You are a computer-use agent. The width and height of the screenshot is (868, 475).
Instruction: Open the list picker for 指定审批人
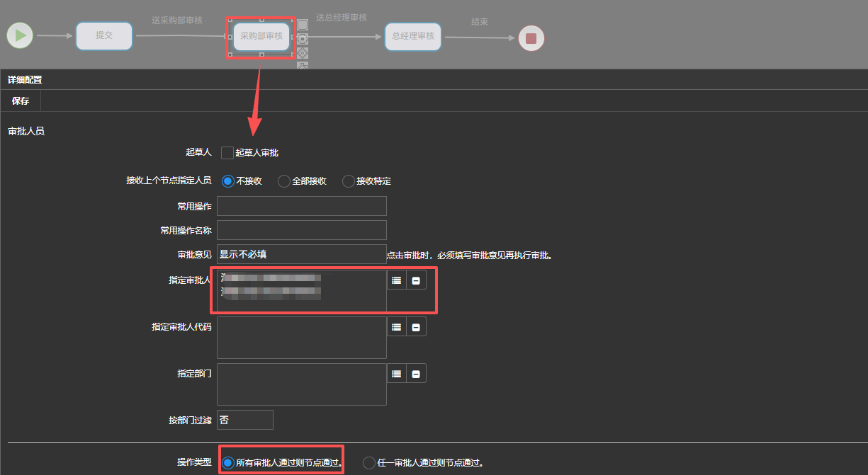click(396, 280)
